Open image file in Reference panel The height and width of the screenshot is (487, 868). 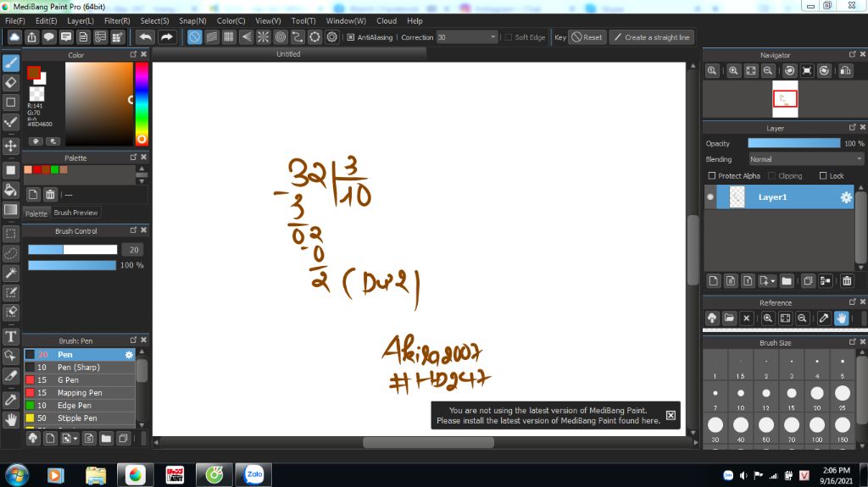point(729,318)
